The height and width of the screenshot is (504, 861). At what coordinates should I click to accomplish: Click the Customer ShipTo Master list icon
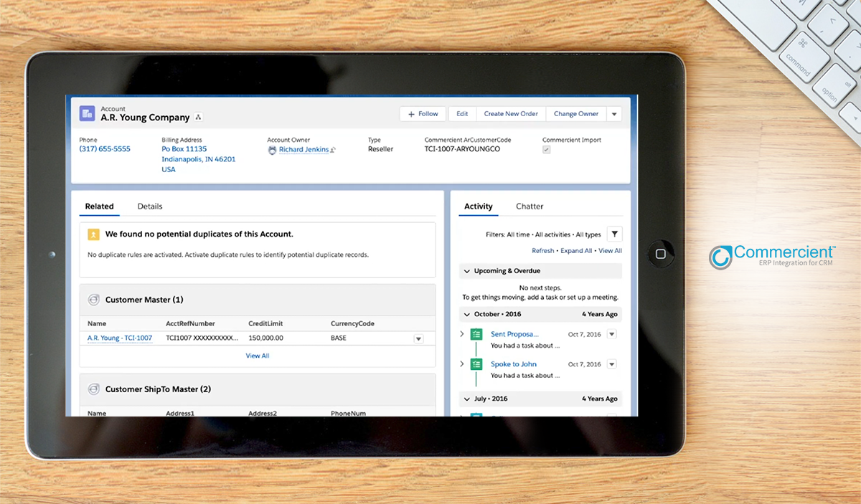tap(93, 389)
